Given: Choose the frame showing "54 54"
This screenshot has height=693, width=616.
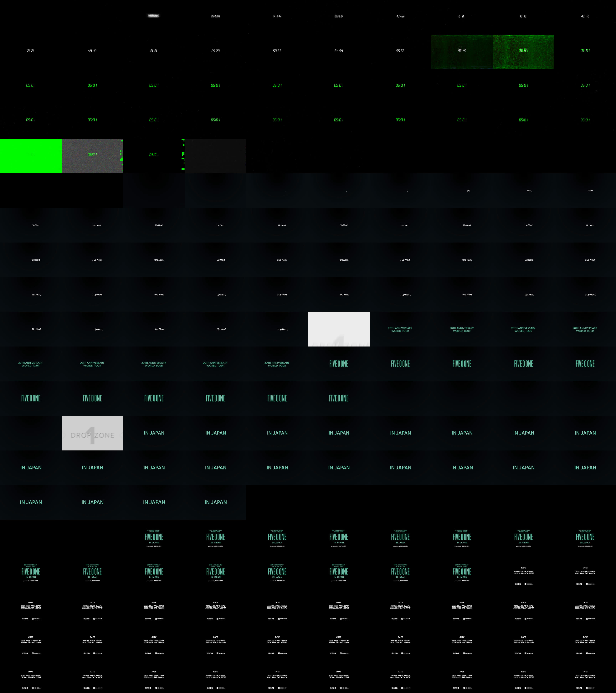Looking at the screenshot, I should [339, 52].
